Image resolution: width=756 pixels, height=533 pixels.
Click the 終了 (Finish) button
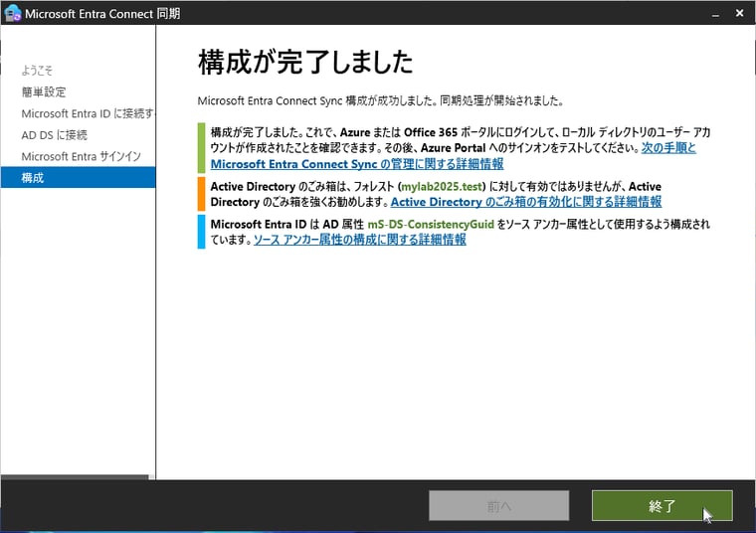pos(661,505)
